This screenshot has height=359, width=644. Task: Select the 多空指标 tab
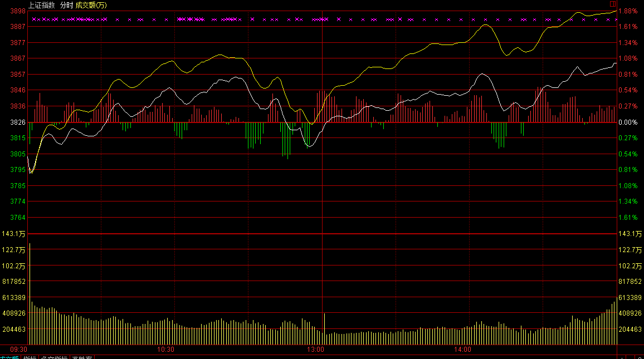point(53,357)
